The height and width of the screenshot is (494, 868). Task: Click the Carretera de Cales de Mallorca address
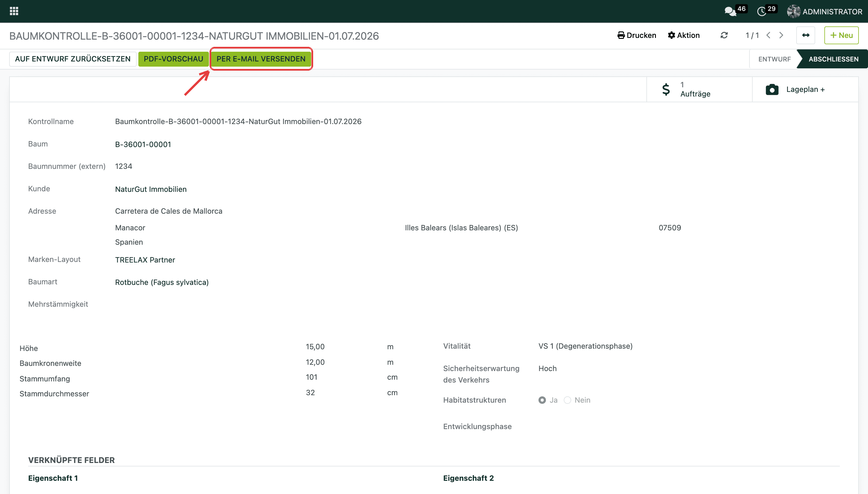(x=169, y=211)
